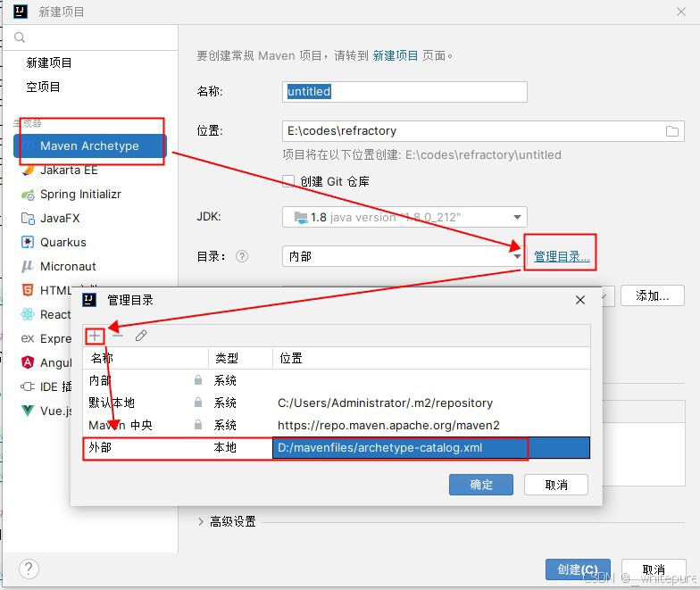Choose the HTML file generator

(46, 291)
